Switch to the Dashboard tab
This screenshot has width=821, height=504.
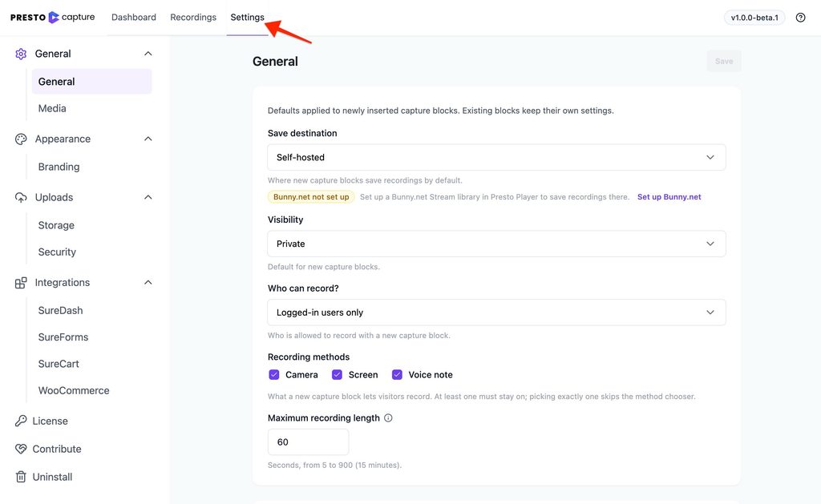tap(134, 18)
